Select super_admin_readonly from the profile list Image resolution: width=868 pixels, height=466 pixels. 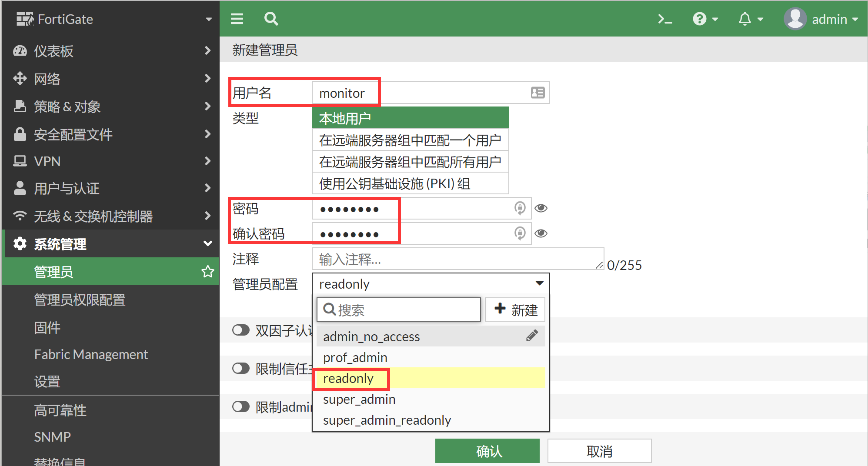(387, 420)
